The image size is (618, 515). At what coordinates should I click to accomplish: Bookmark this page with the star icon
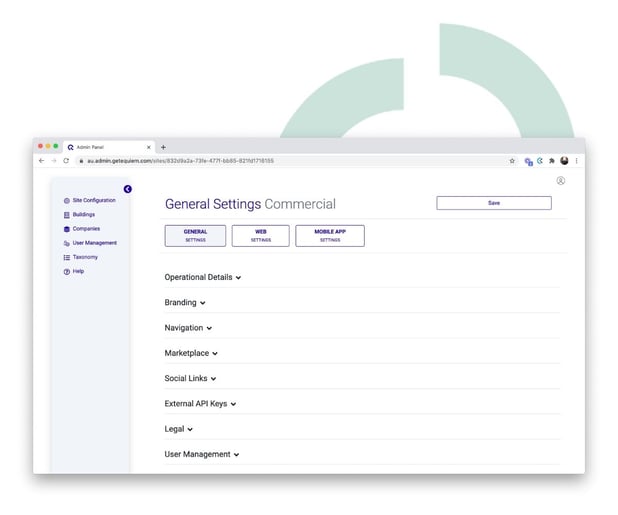(x=512, y=160)
